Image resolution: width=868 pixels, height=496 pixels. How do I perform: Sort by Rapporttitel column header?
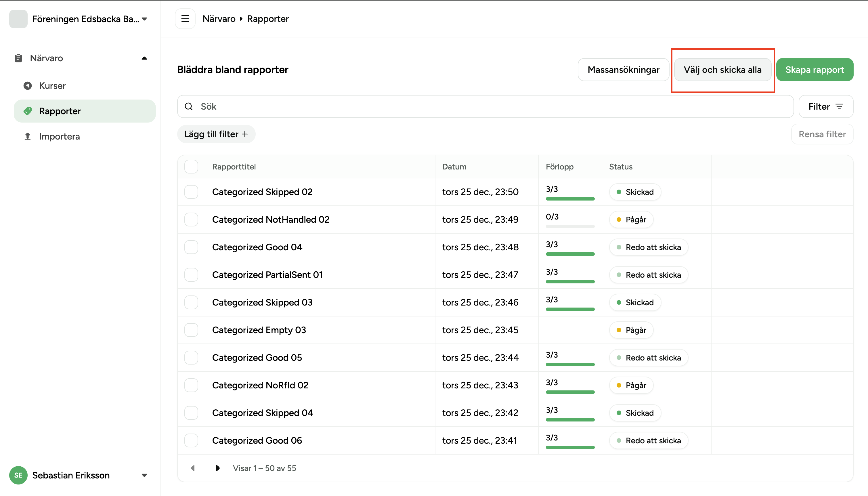coord(234,167)
